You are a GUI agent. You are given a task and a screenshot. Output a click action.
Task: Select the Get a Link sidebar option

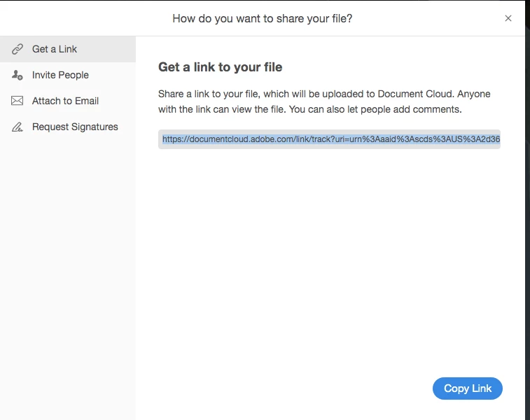point(68,49)
